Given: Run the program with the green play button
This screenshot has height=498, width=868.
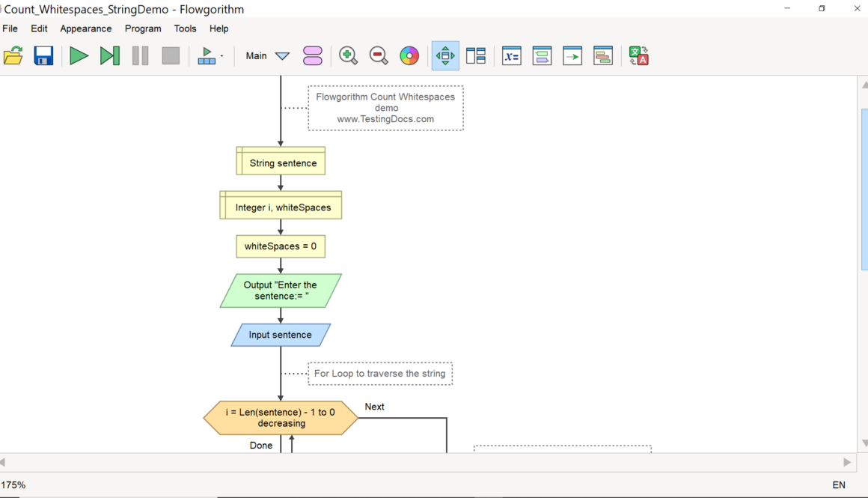Looking at the screenshot, I should [79, 56].
